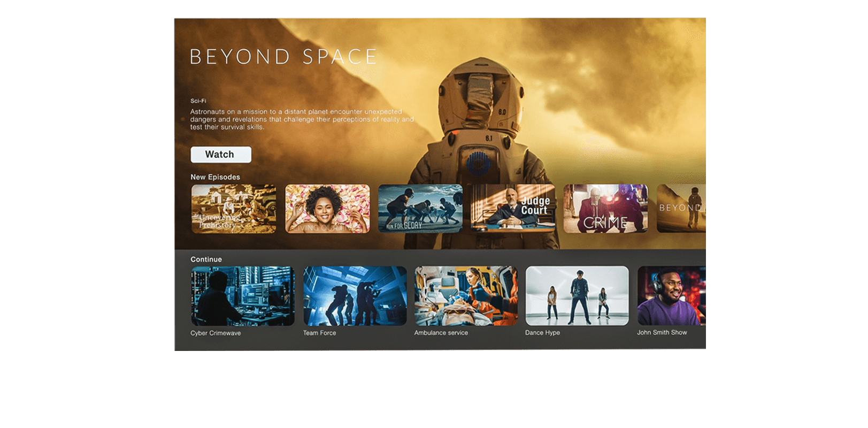Select the New Episodes section heading

coord(215,177)
